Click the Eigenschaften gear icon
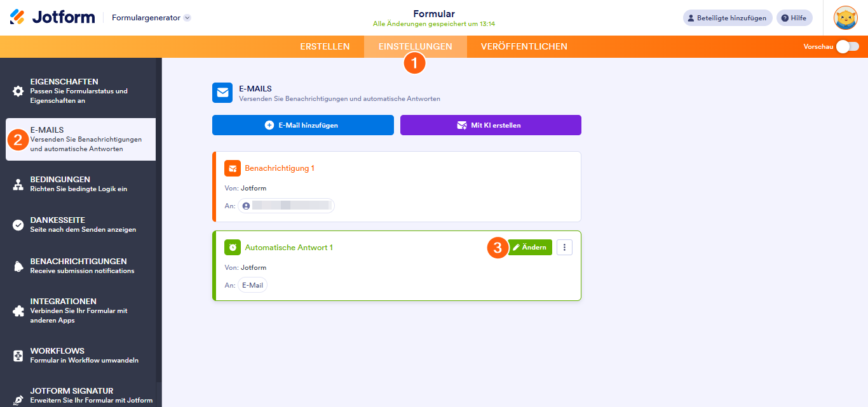 18,91
